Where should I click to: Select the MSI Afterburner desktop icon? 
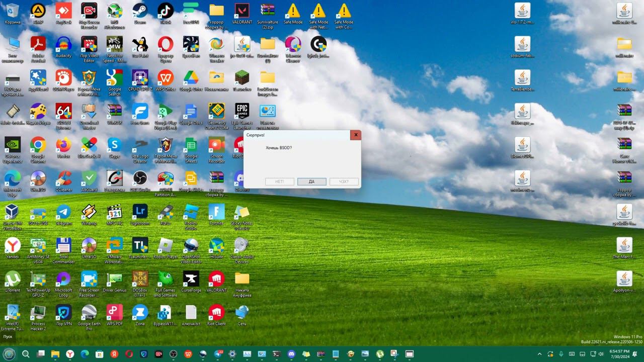click(x=115, y=16)
